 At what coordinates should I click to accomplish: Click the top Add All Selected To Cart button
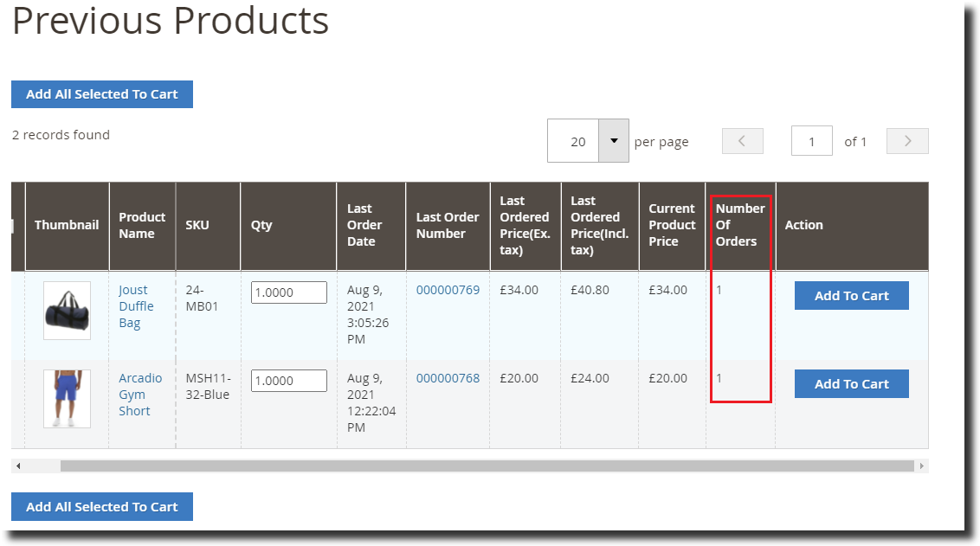coord(102,94)
